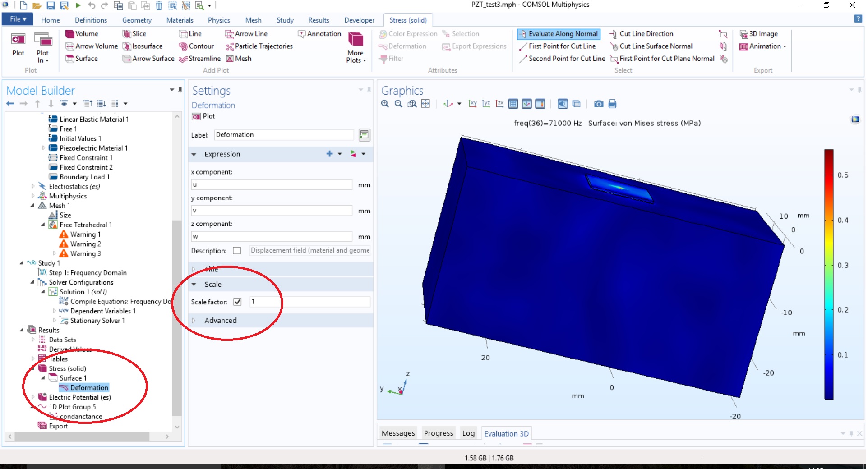Click the x component input field

coord(271,184)
